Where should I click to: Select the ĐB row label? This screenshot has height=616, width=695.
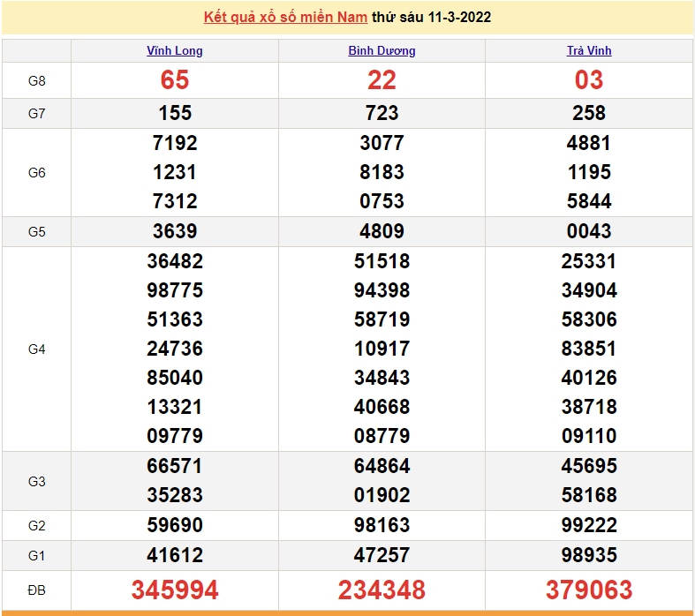(36, 590)
